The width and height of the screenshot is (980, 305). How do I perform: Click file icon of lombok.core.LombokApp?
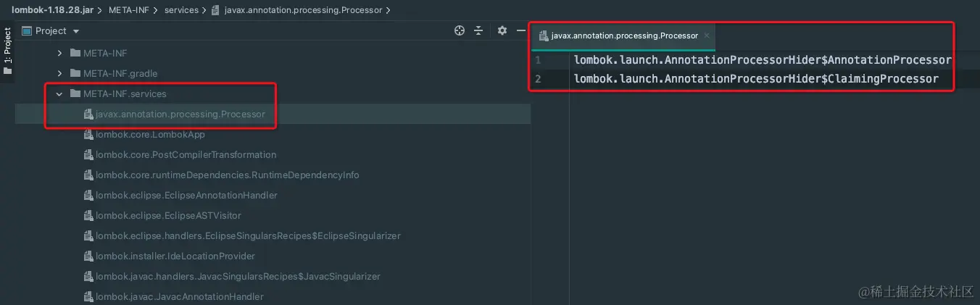click(88, 134)
